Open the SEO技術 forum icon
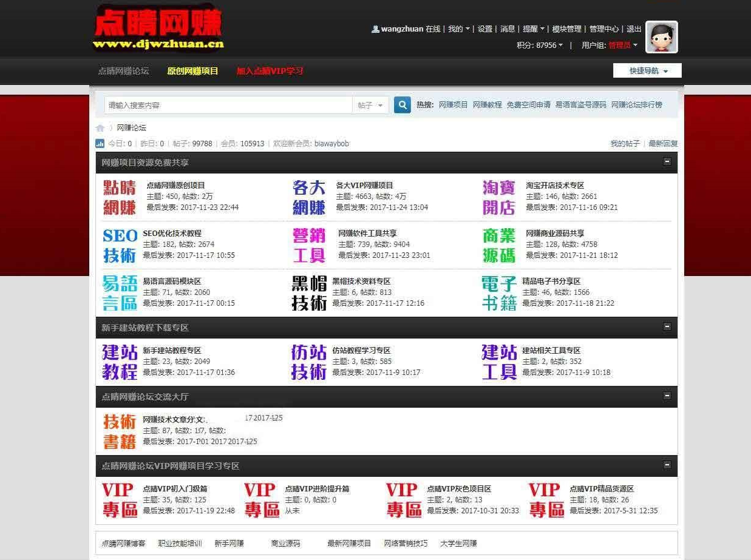The height and width of the screenshot is (560, 751). click(120, 245)
